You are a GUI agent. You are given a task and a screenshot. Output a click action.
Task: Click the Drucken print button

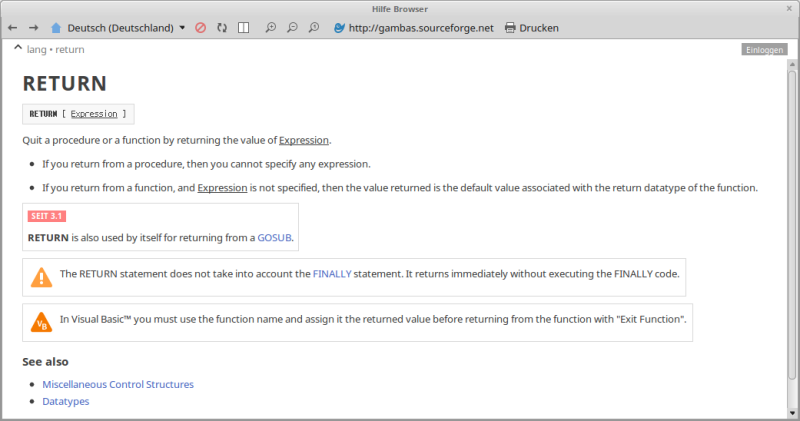(531, 28)
